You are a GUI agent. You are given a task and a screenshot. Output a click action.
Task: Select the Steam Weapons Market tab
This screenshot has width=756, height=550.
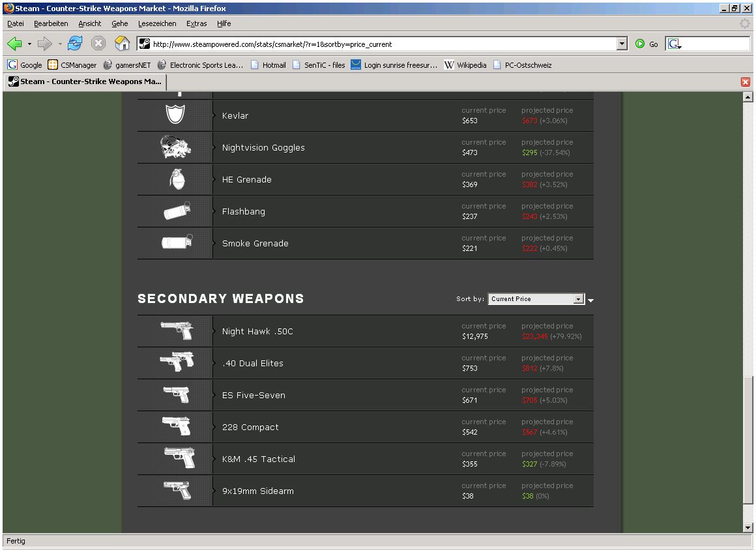click(x=85, y=81)
